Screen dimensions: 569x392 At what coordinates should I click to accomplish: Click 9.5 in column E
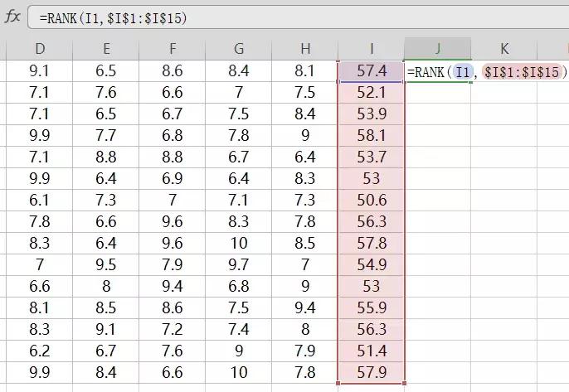click(x=106, y=264)
